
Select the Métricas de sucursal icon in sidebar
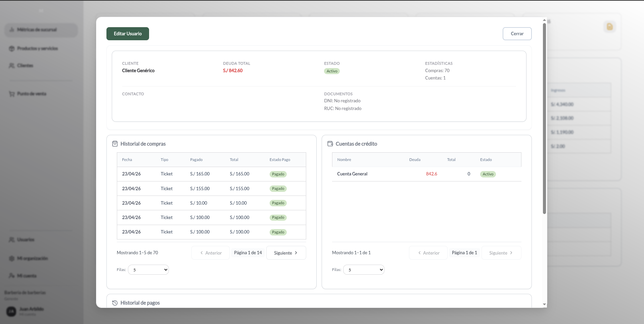pos(12,30)
